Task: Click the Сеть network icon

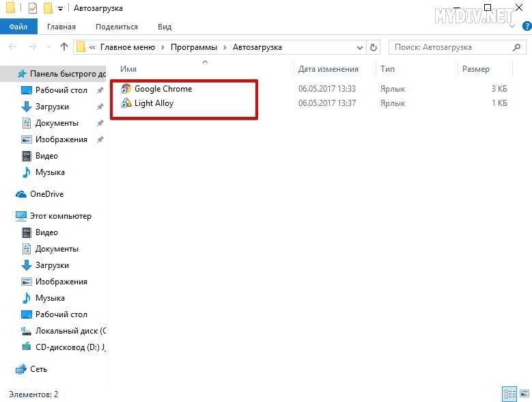Action: click(21, 369)
